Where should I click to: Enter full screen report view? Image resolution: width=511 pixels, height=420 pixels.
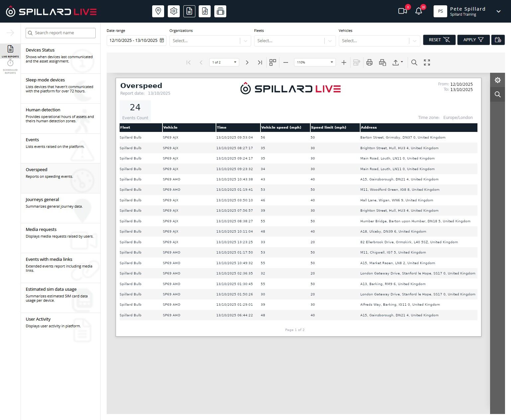tap(427, 62)
